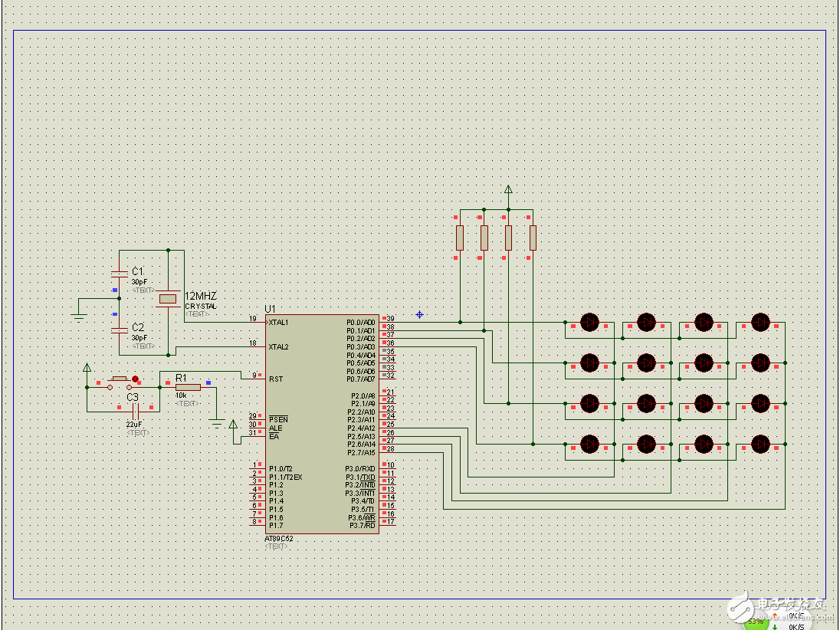Image resolution: width=840 pixels, height=630 pixels.
Task: Select the rightmost pull-up resistor
Action: click(533, 238)
